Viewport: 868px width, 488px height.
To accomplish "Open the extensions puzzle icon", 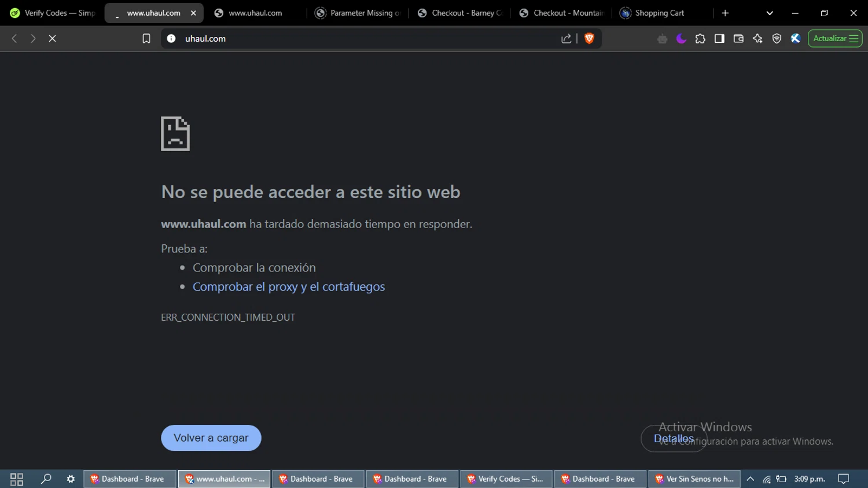I will point(700,38).
